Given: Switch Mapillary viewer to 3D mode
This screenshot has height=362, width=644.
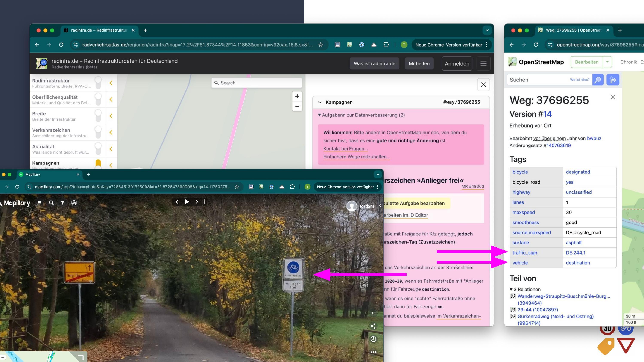Looking at the screenshot, I should (373, 313).
